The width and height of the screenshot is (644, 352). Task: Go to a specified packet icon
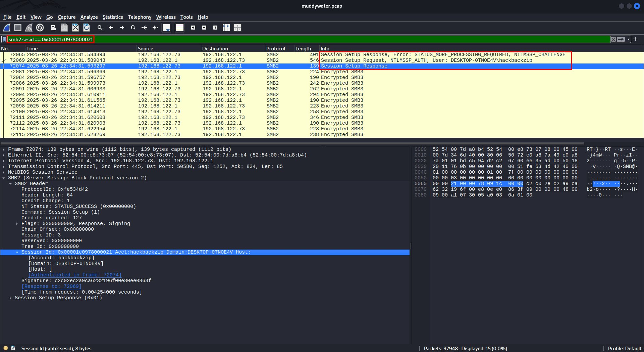coord(133,28)
